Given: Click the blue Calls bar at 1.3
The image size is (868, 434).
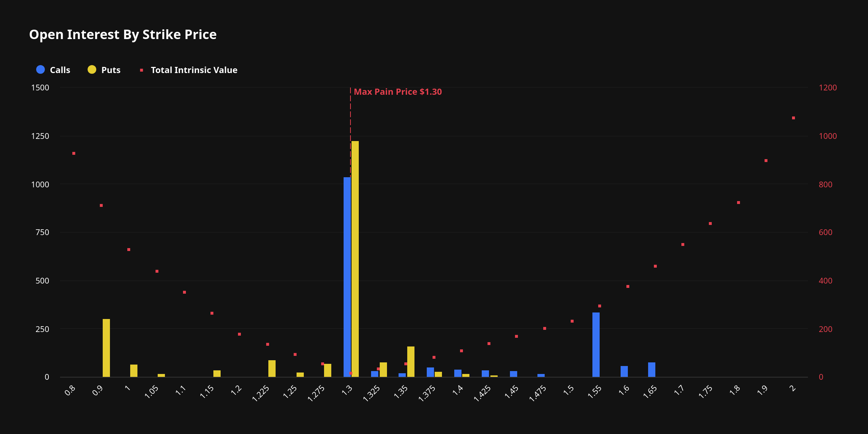Looking at the screenshot, I should tap(347, 277).
